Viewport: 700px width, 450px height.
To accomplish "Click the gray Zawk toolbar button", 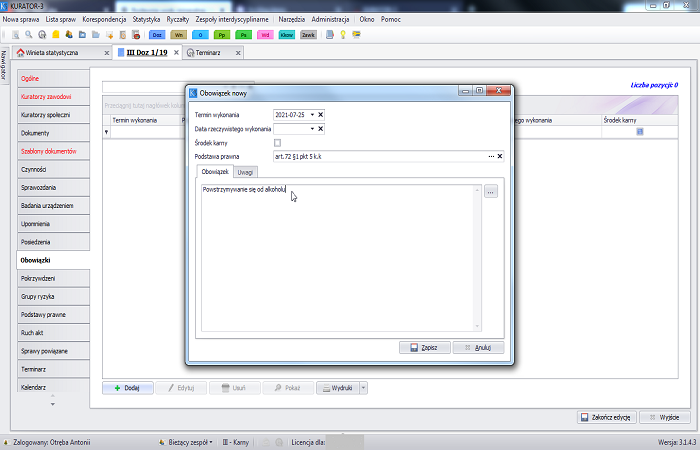I will (x=308, y=35).
